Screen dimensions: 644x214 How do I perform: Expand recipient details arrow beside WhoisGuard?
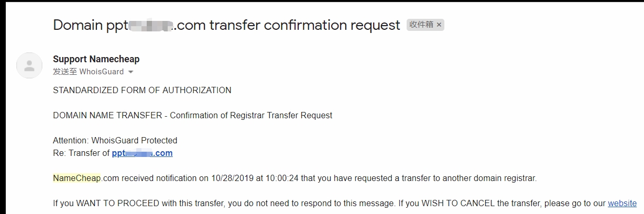coord(130,72)
